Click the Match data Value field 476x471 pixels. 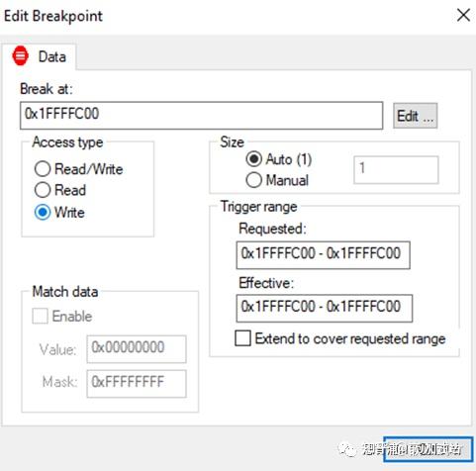[137, 349]
